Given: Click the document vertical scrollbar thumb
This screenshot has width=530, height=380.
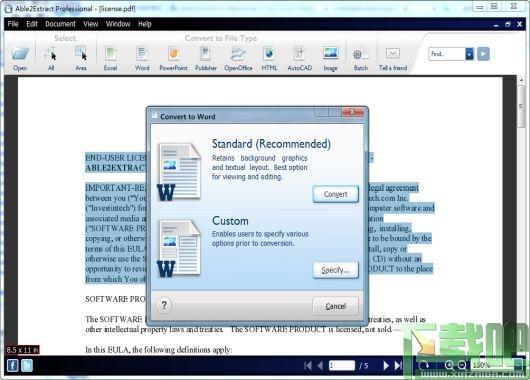Looking at the screenshot, I should click(521, 106).
